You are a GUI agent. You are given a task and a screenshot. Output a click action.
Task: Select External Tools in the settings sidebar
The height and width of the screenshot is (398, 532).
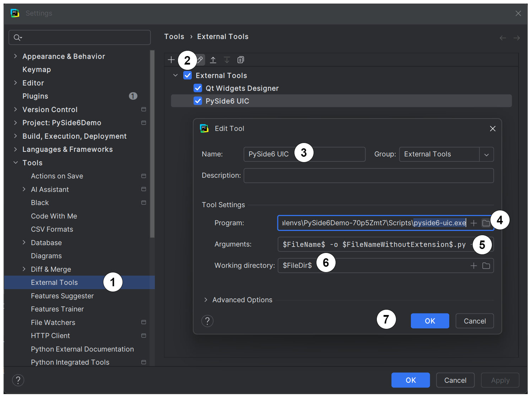(x=54, y=282)
